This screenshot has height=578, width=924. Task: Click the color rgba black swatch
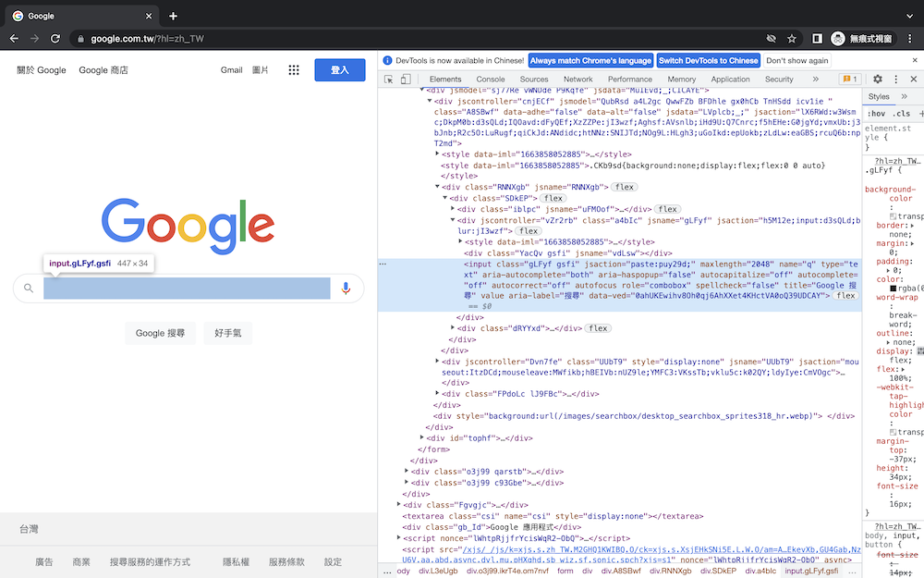point(893,289)
